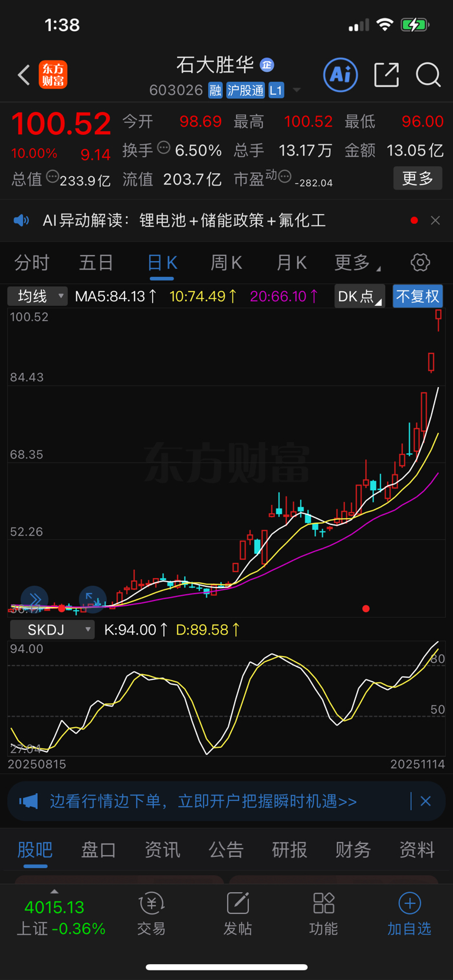Tap the L1 quote level tag
This screenshot has width=453, height=980.
tap(276, 90)
